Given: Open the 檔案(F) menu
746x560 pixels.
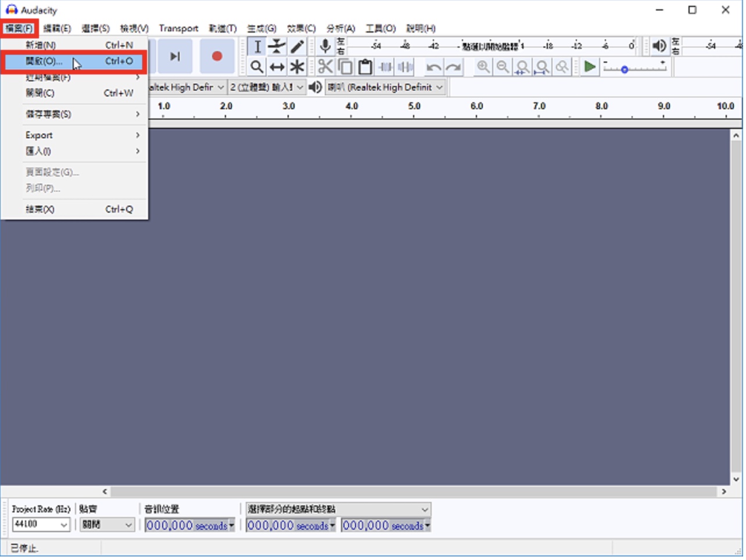Looking at the screenshot, I should [19, 28].
